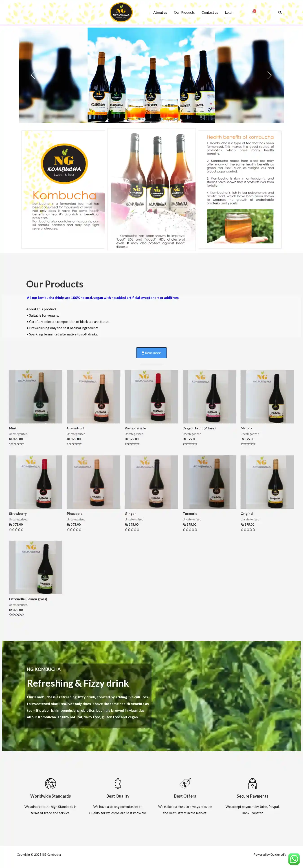Click the Secure Payments lock icon
303x868 pixels.
tap(252, 783)
